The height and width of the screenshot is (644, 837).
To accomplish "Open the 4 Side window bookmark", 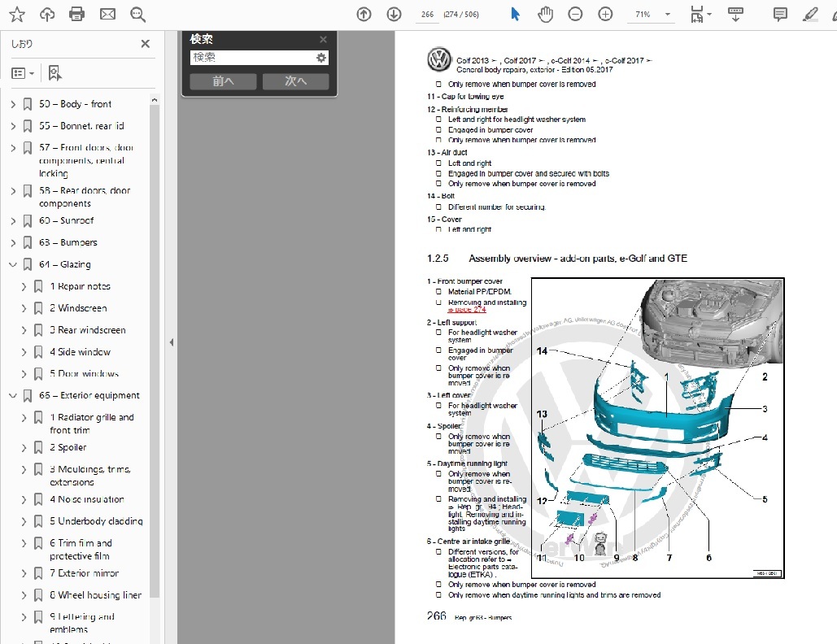I will pos(80,351).
